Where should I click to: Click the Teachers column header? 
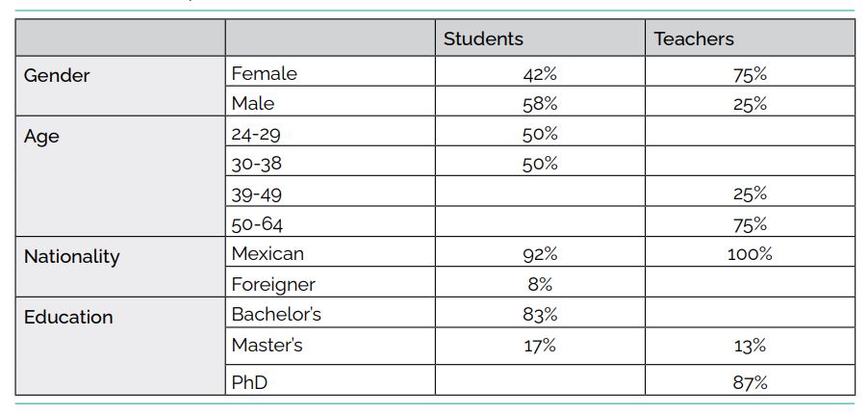pos(694,39)
